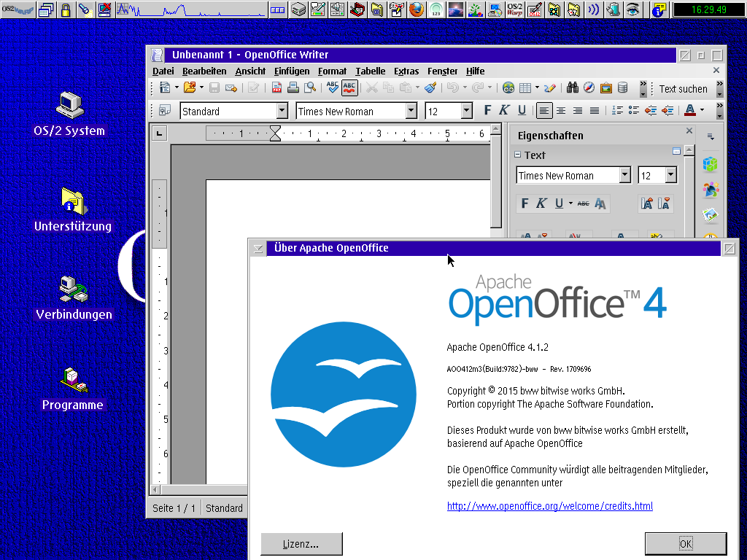Open font name dropdown in toolbar
Viewport: 747px width, 560px height.
[x=411, y=111]
